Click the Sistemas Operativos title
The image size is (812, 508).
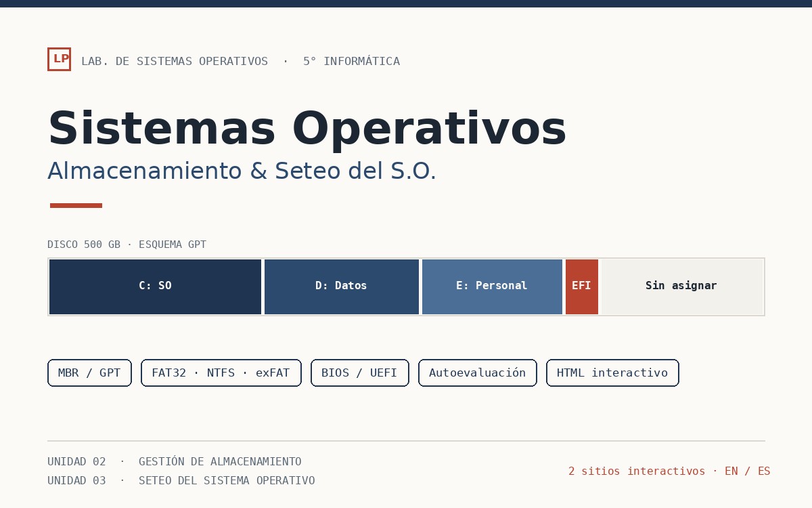(307, 129)
